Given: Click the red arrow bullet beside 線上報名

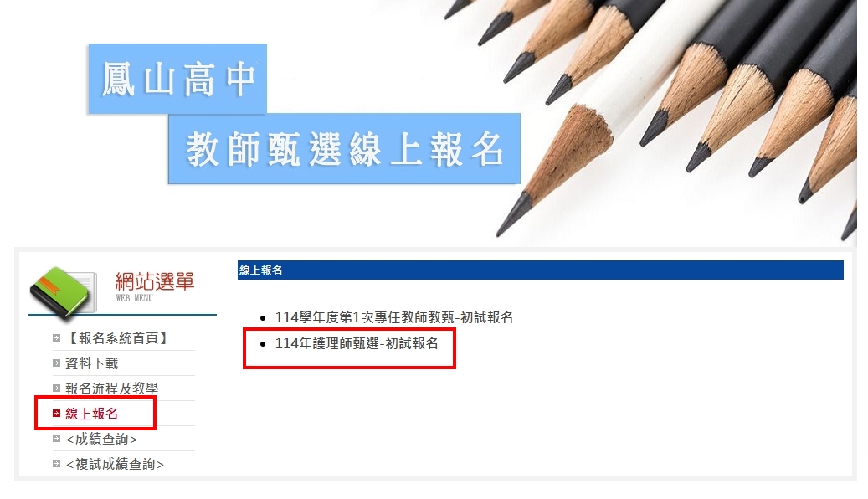Looking at the screenshot, I should 56,413.
